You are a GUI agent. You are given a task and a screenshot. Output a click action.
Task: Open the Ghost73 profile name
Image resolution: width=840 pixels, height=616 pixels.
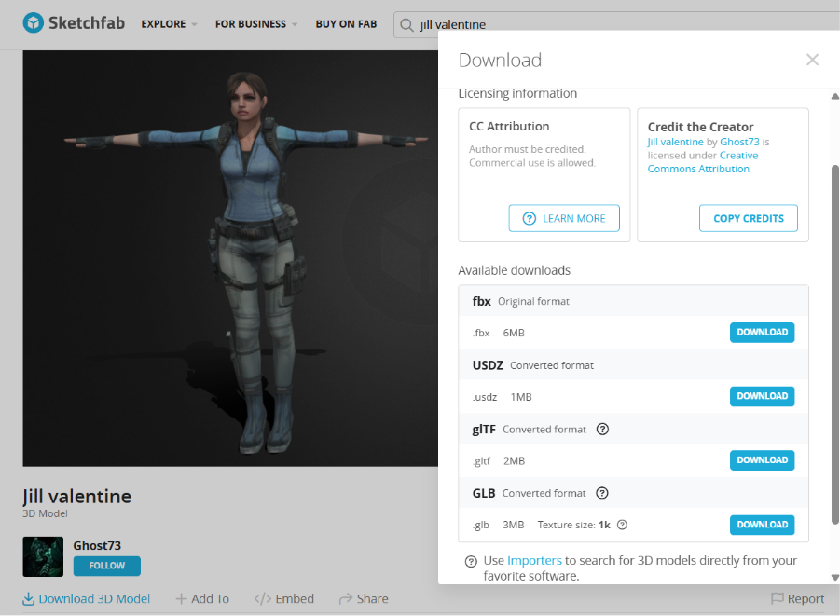click(x=97, y=545)
